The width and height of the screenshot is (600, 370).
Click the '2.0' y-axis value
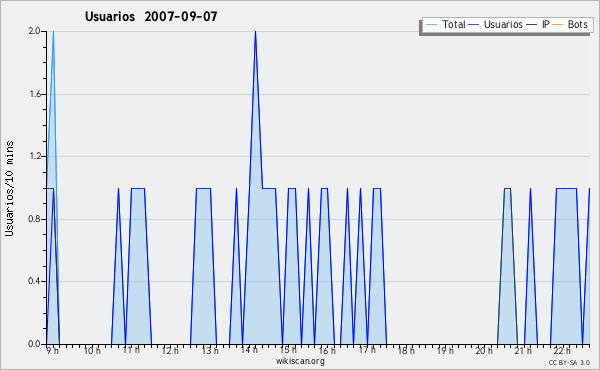tap(34, 31)
